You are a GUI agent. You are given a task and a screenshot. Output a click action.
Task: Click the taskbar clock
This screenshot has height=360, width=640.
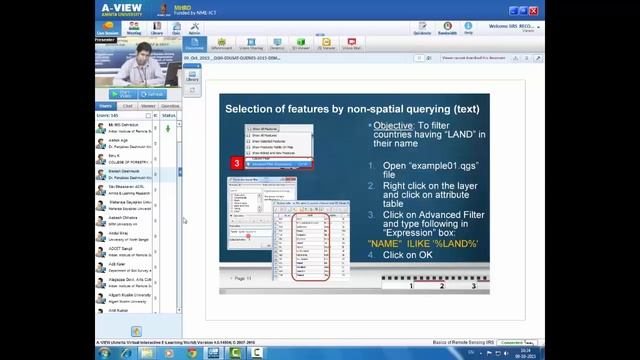point(525,353)
